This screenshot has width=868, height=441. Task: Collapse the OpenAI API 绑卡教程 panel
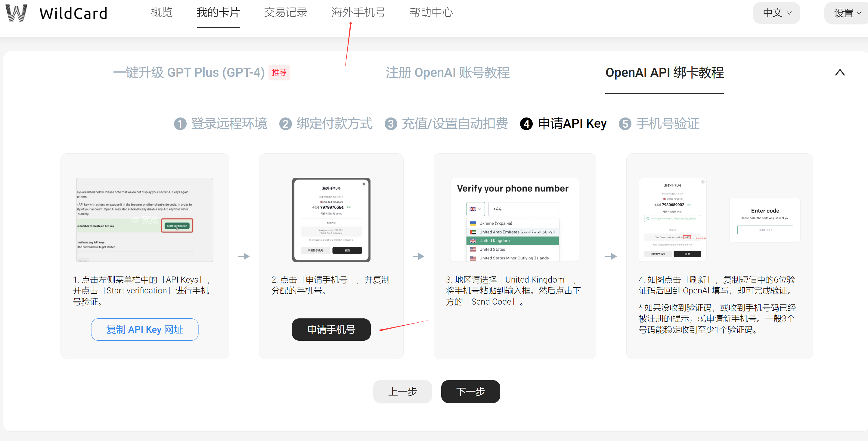point(840,73)
